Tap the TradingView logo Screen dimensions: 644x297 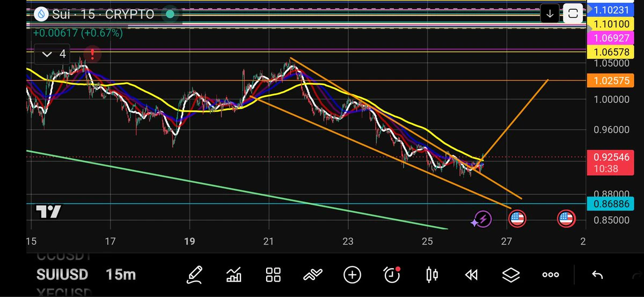(x=48, y=212)
